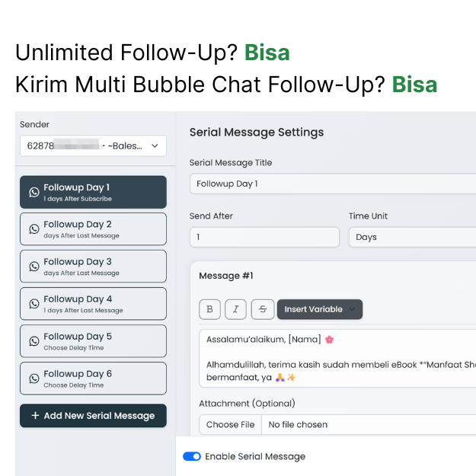This screenshot has height=476, width=476.
Task: Click WhatsApp icon beside Followup Day 6
Action: (34, 379)
